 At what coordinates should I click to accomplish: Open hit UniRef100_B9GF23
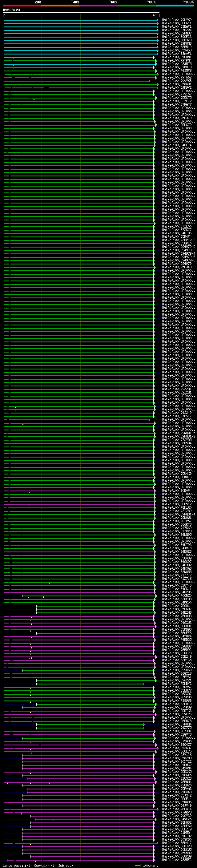point(176,37)
